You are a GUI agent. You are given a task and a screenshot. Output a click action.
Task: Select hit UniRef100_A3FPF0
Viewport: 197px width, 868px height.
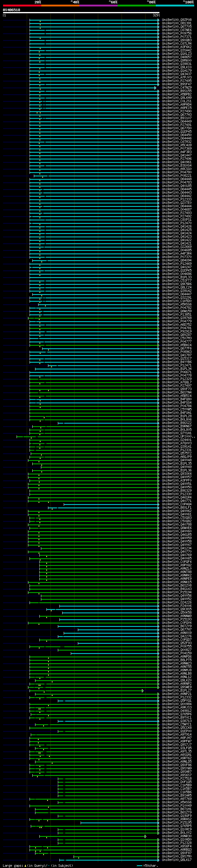[177, 481]
